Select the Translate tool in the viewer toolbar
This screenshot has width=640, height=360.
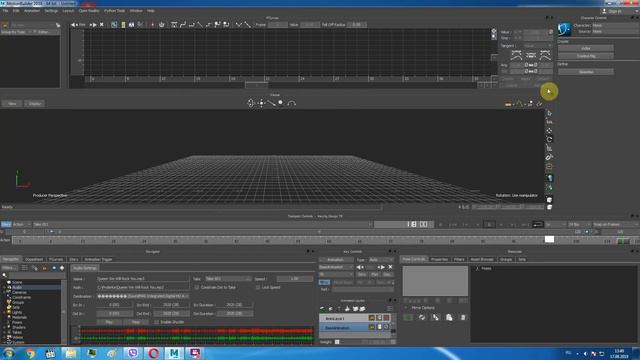pos(549,131)
